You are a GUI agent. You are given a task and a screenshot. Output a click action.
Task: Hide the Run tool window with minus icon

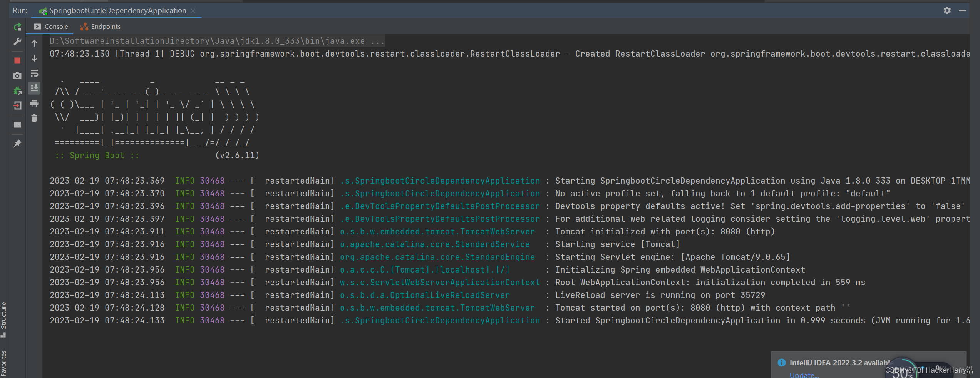[962, 10]
